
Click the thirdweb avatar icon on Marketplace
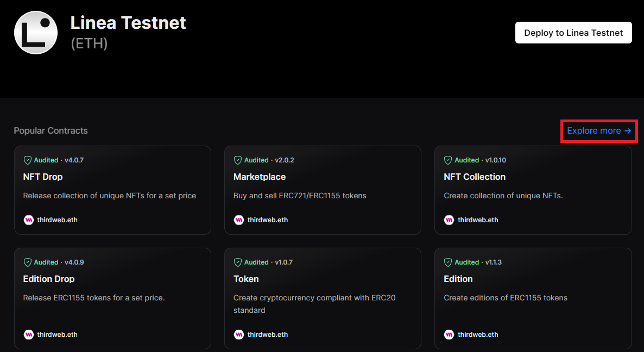238,220
